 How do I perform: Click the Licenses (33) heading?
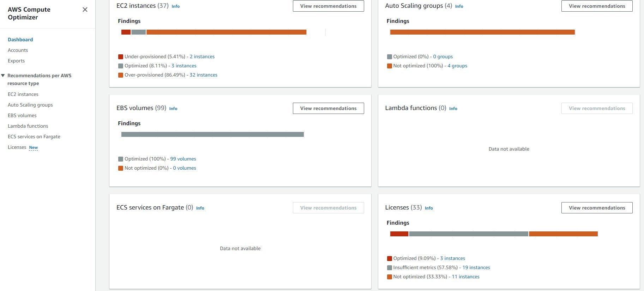click(403, 207)
